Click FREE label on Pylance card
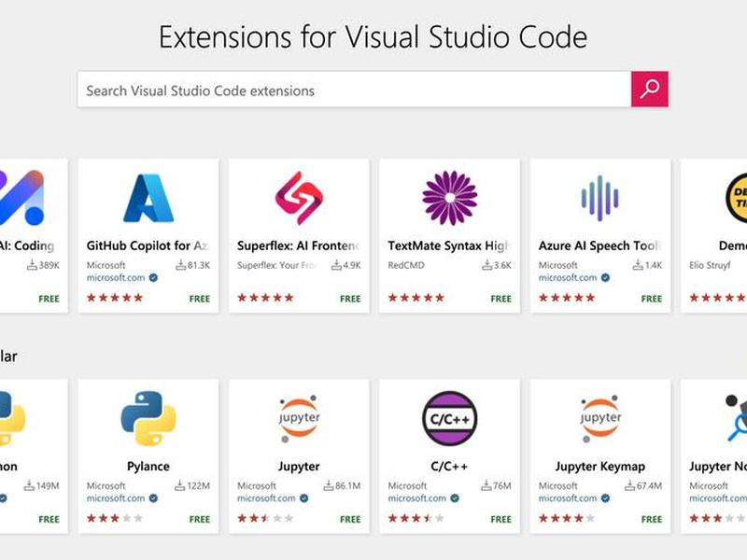The image size is (747, 560). tap(200, 519)
